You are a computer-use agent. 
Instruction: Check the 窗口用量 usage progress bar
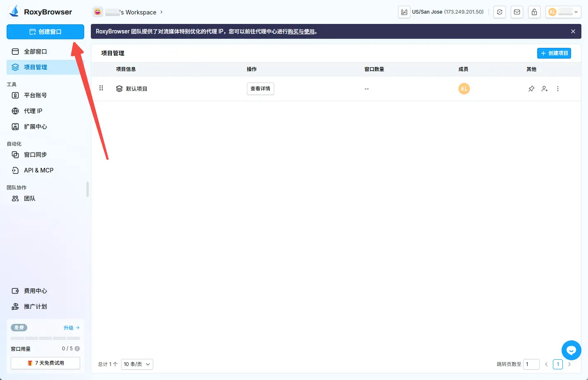click(45, 338)
